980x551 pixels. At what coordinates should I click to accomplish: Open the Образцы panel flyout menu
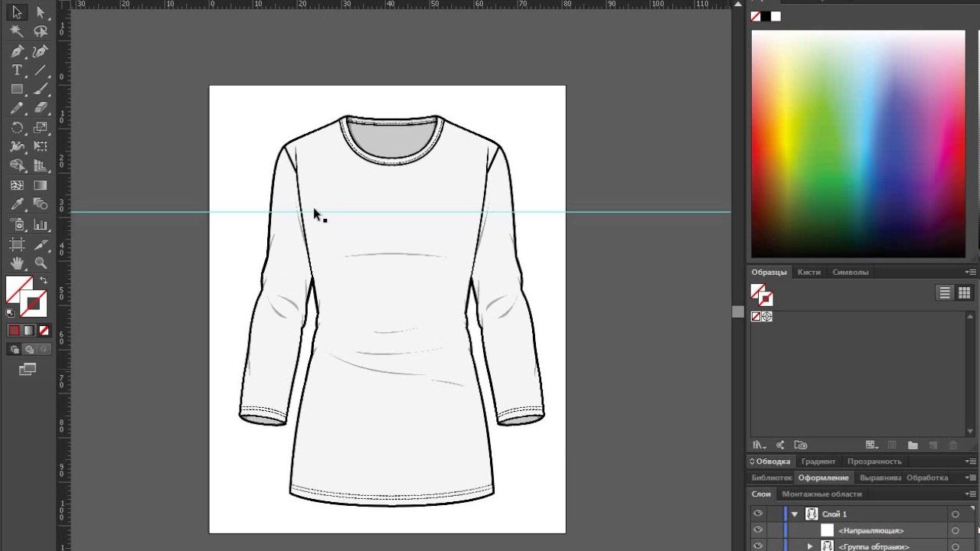click(x=971, y=272)
